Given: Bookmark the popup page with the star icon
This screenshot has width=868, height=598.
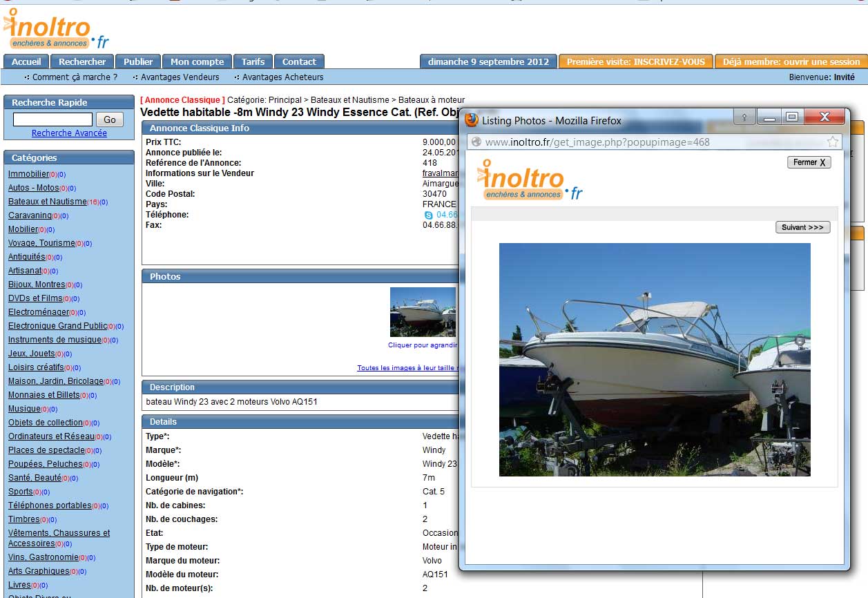Looking at the screenshot, I should point(833,142).
